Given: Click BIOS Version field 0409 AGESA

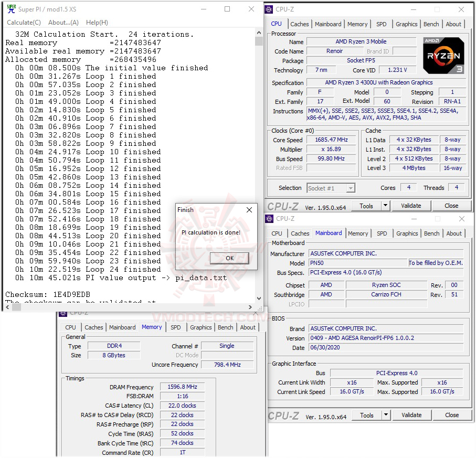Looking at the screenshot, I should [386, 338].
